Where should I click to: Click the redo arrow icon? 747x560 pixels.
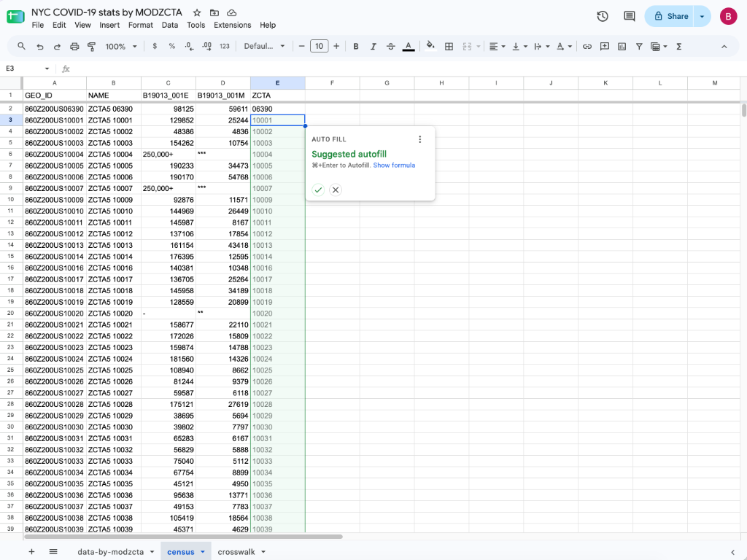[57, 46]
